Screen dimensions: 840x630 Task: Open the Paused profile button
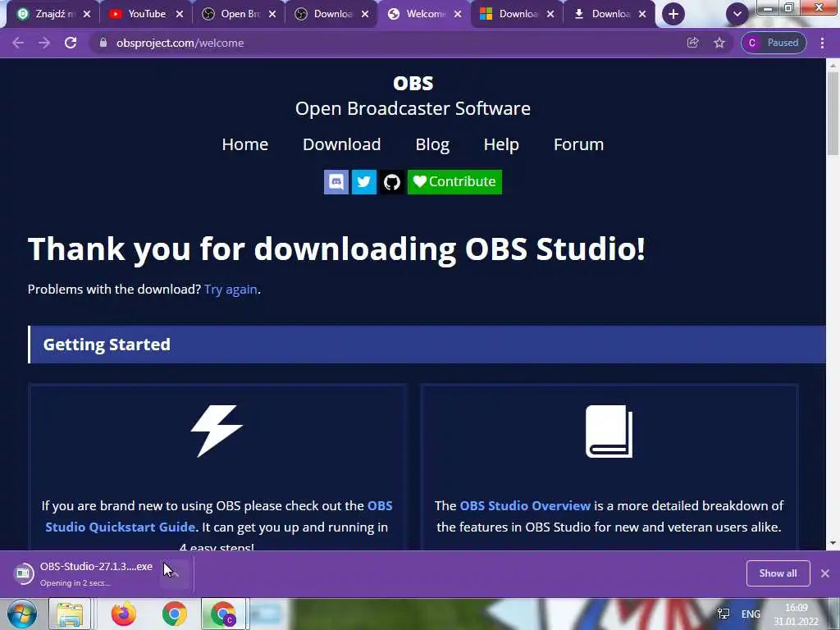point(773,43)
